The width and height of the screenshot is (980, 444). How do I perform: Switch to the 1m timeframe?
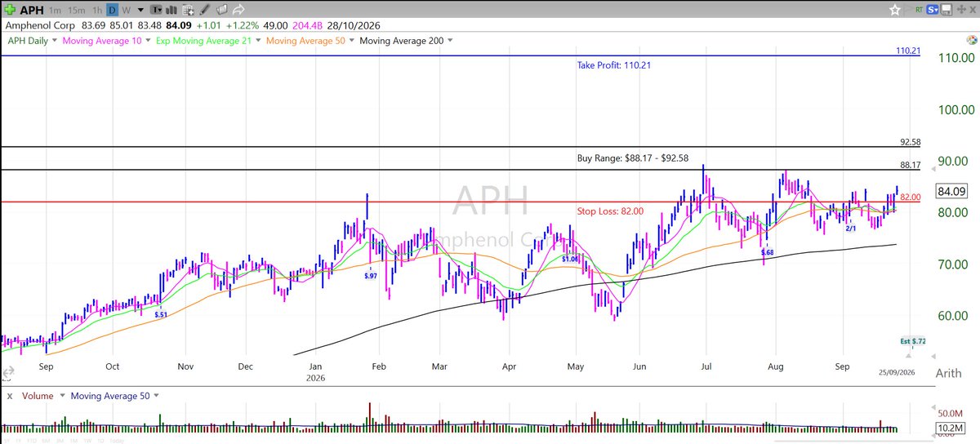(55, 10)
